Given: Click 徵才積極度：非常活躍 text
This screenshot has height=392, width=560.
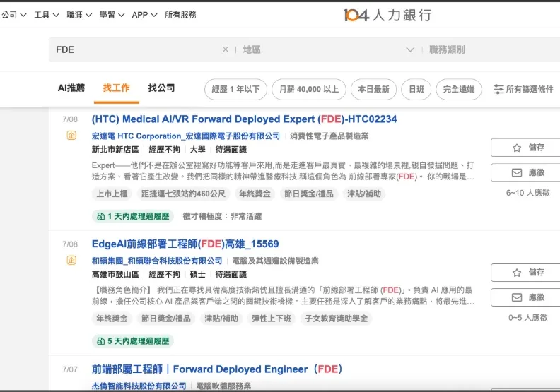Looking at the screenshot, I should 222,216.
